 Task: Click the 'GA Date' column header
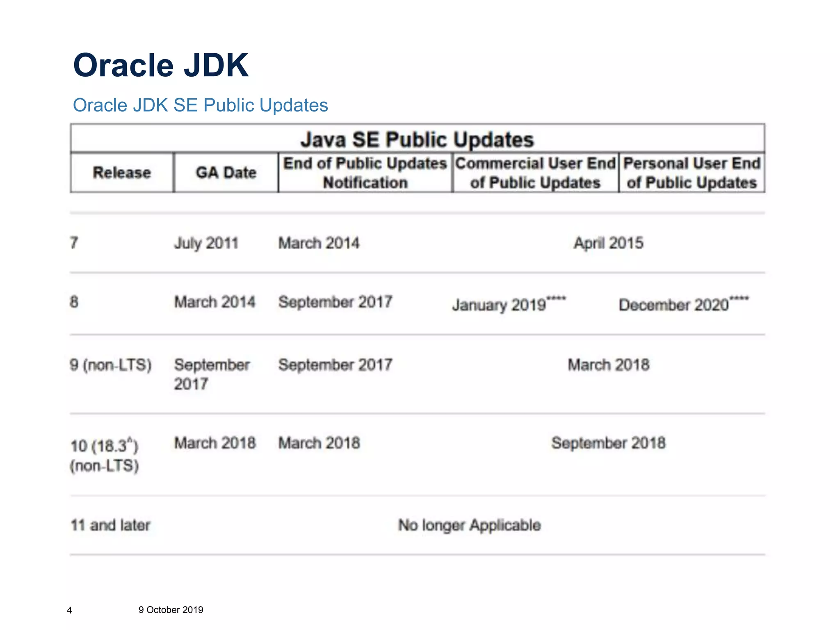[x=226, y=172]
